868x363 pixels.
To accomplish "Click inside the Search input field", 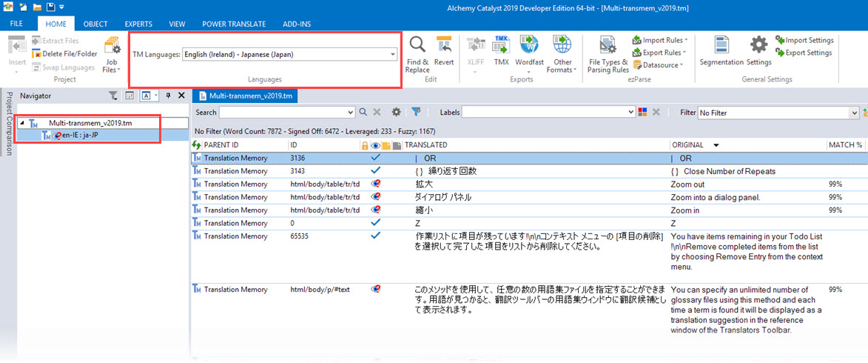I will 283,113.
